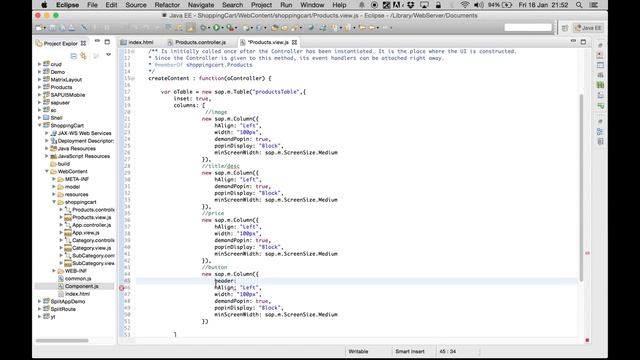
Task: Minimize the Project Explorer panel
Action: [x=97, y=41]
